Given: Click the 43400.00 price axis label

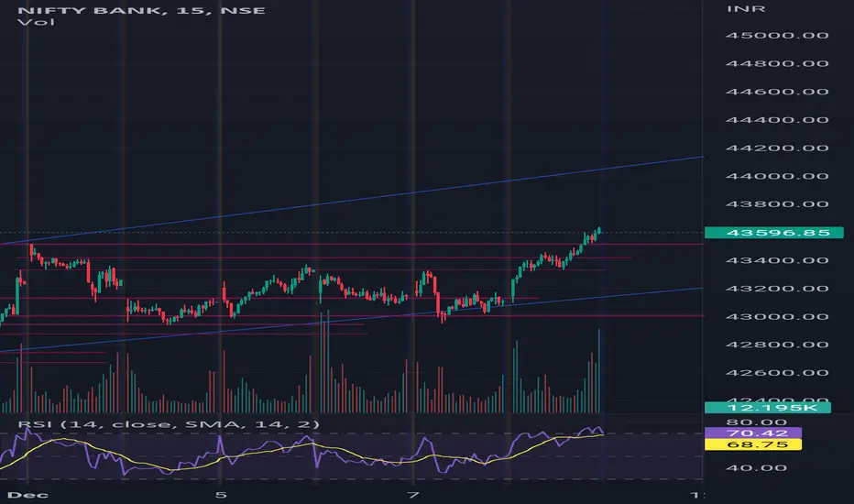Looking at the screenshot, I should click(777, 260).
